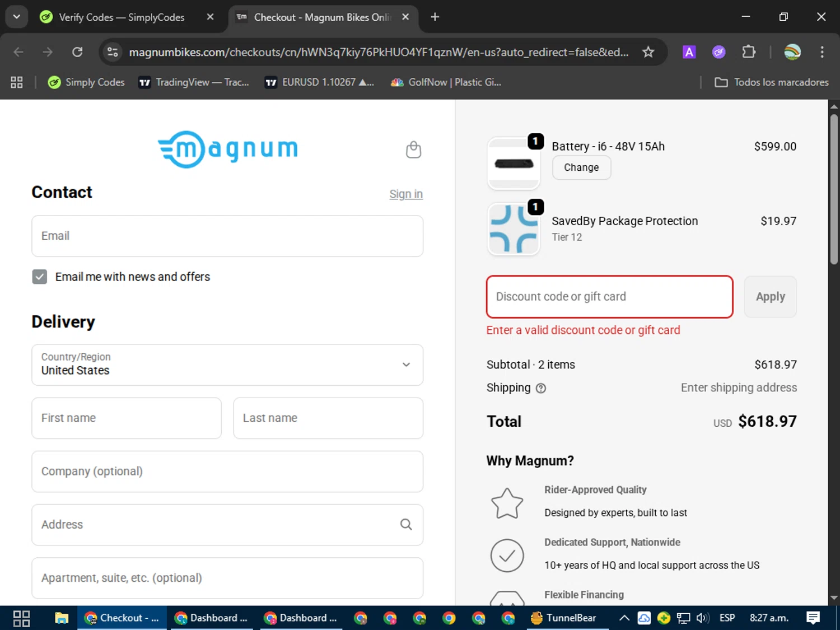Image resolution: width=840 pixels, height=630 pixels.
Task: Click the Enter shipping address text
Action: [739, 388]
